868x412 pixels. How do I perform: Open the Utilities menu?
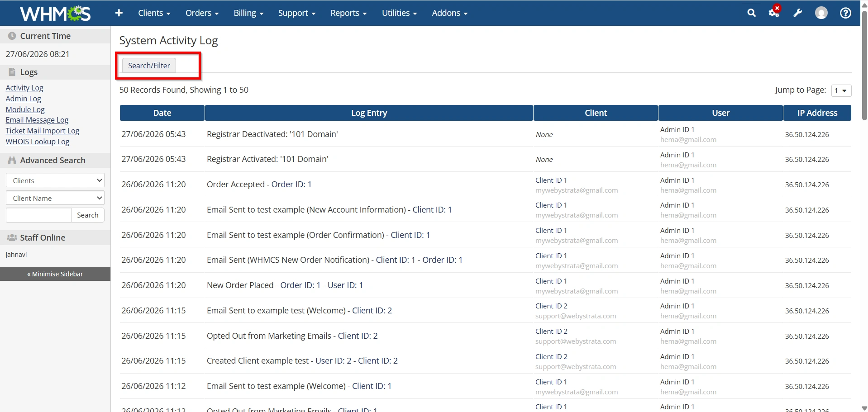[x=399, y=13]
